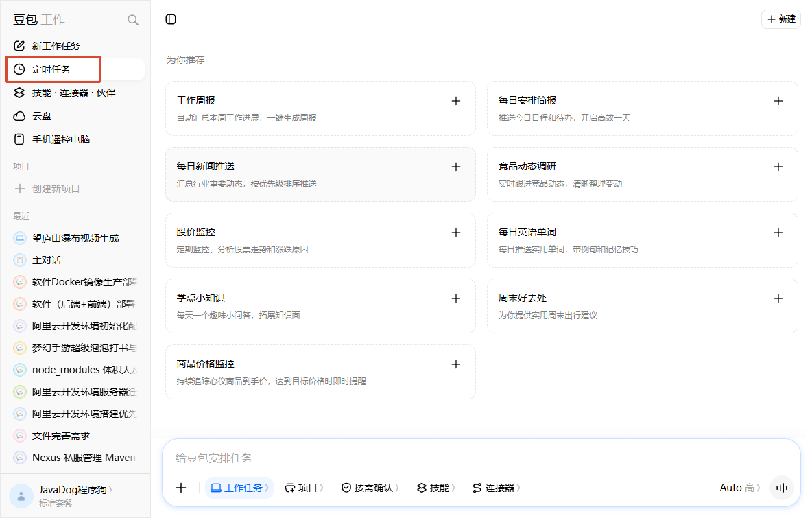
Task: Select 定时任务 in the sidebar
Action: click(75, 69)
